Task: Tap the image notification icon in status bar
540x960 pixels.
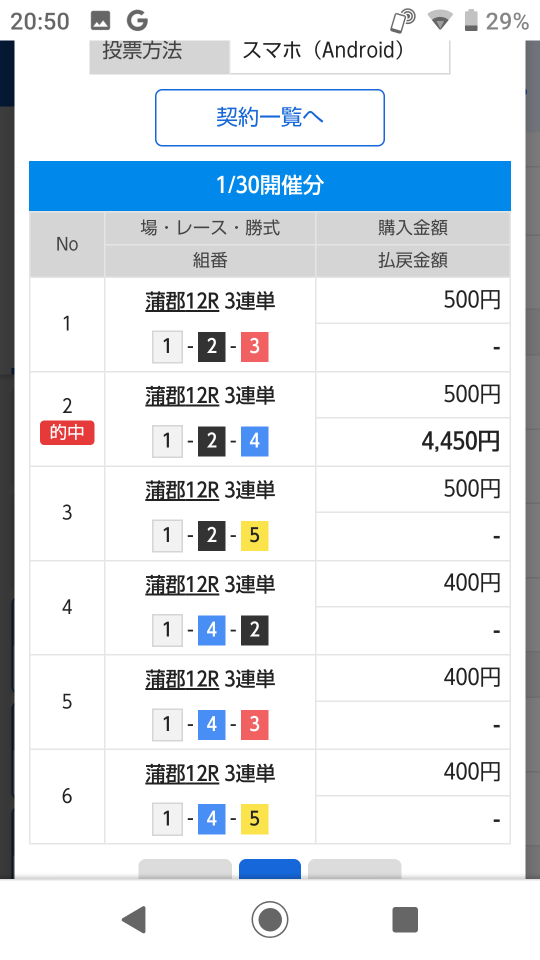Action: click(100, 21)
